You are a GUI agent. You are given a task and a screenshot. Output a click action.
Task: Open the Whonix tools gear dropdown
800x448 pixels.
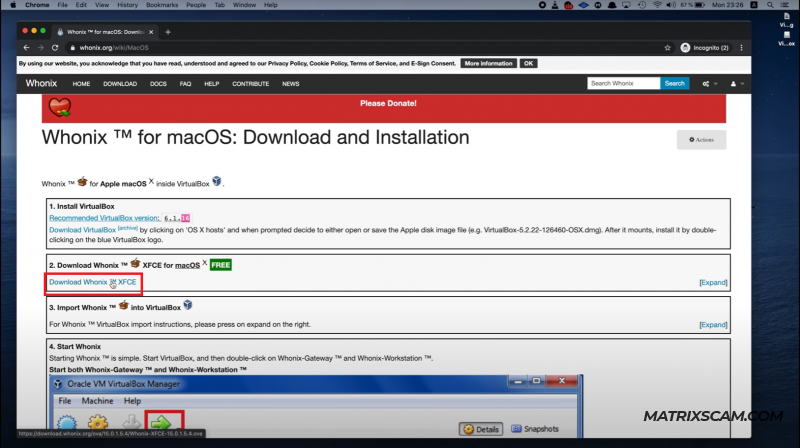(x=710, y=84)
